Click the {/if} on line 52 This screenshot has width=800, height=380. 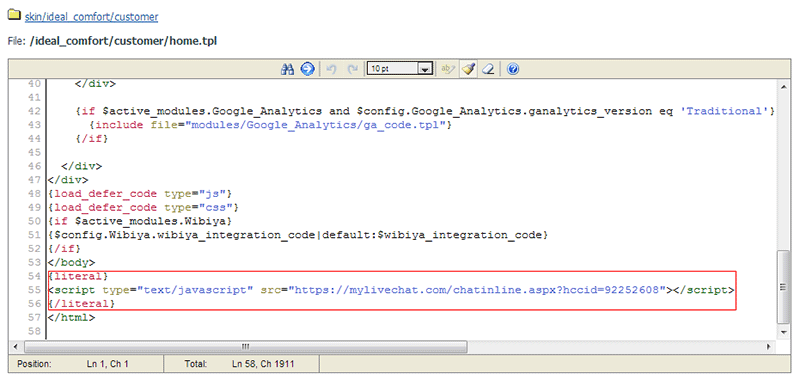[65, 249]
